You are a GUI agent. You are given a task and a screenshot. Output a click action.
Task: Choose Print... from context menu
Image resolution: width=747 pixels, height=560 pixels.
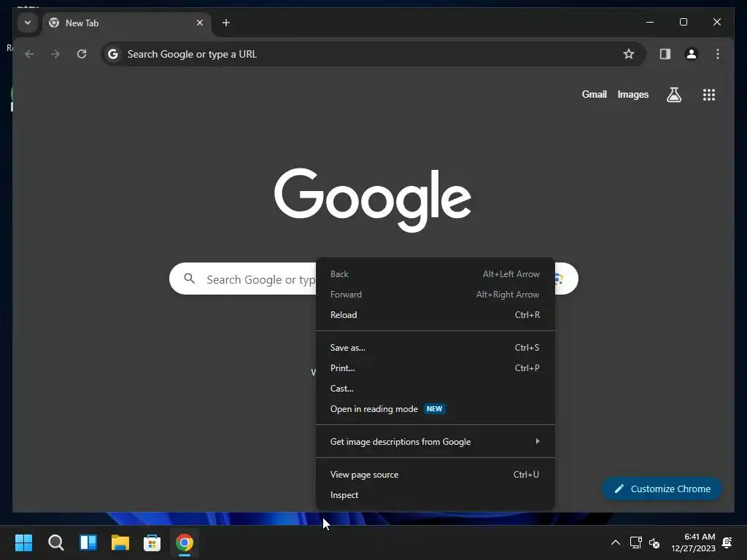point(436,368)
